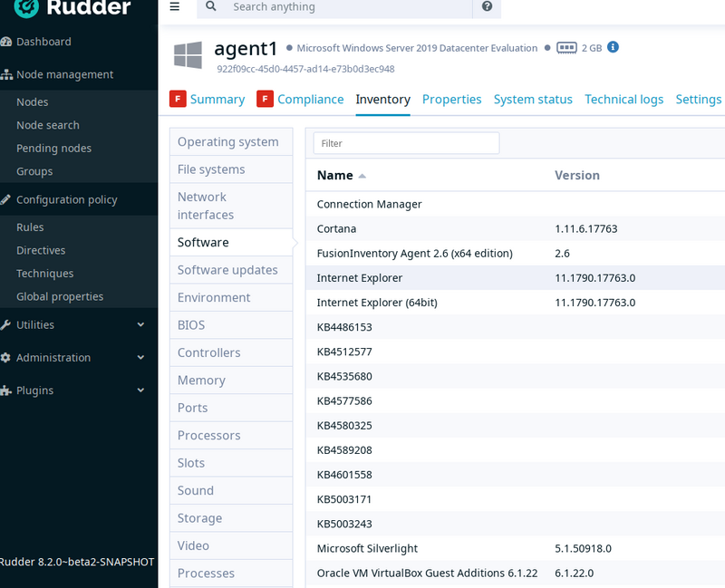
Task: Open Rules under Configuration policy
Action: (30, 227)
